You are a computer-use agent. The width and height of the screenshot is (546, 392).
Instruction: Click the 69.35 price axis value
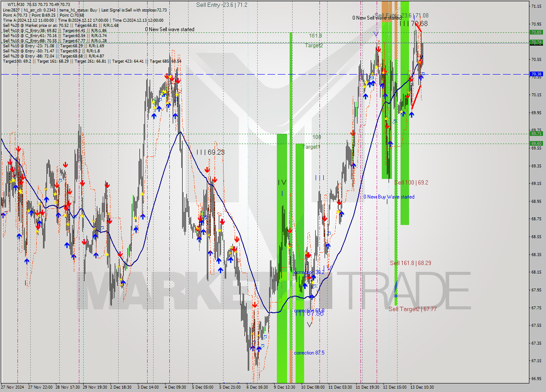pos(536,166)
